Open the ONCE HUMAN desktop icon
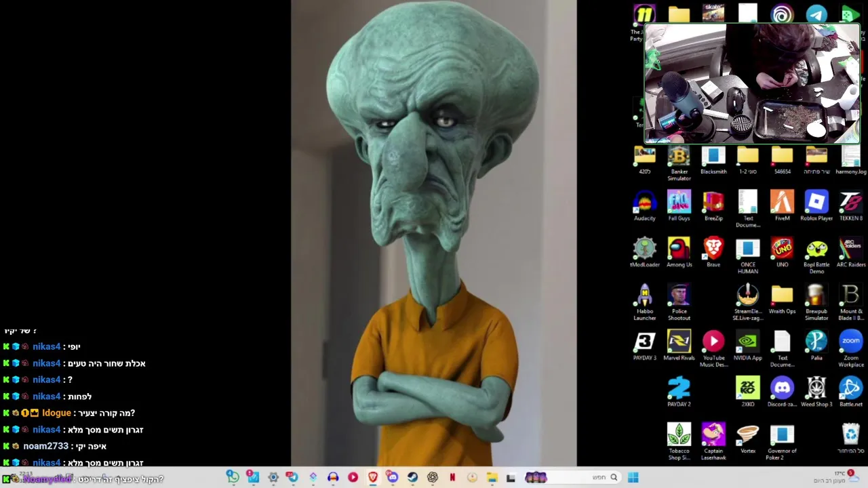 [748, 256]
